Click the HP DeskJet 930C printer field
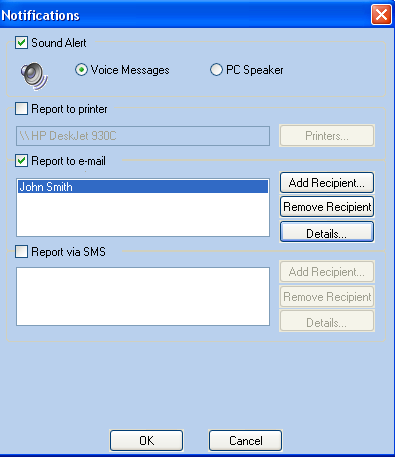This screenshot has width=395, height=457. pos(143,136)
